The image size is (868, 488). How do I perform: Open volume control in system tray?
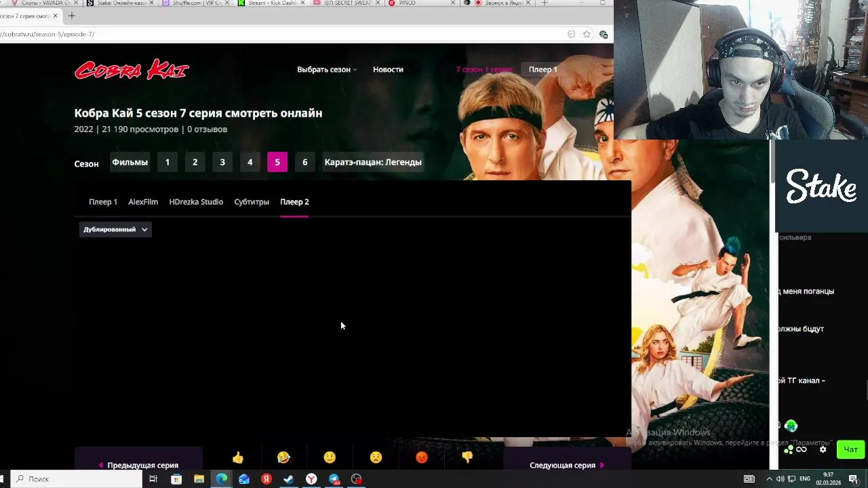[780, 479]
